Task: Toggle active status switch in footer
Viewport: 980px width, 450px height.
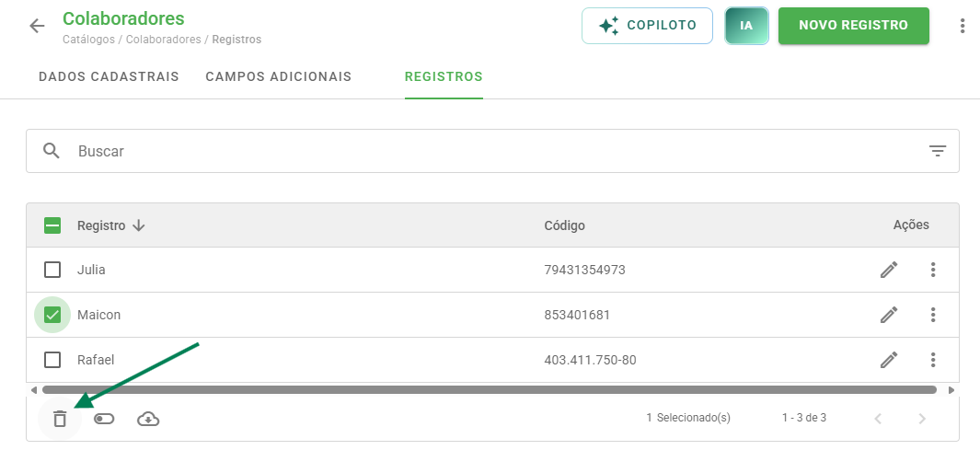Action: point(104,418)
